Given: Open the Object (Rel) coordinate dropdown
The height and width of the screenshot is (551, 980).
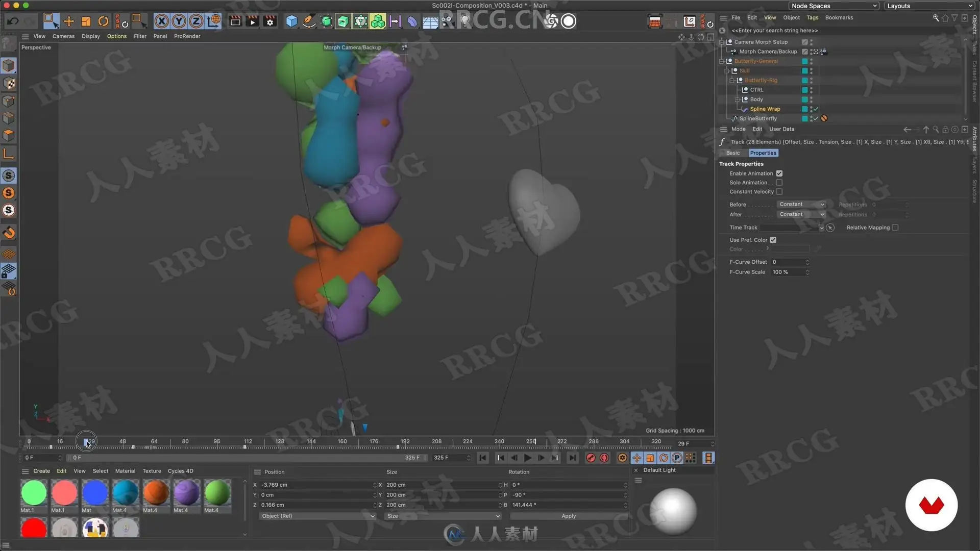Looking at the screenshot, I should (x=317, y=516).
